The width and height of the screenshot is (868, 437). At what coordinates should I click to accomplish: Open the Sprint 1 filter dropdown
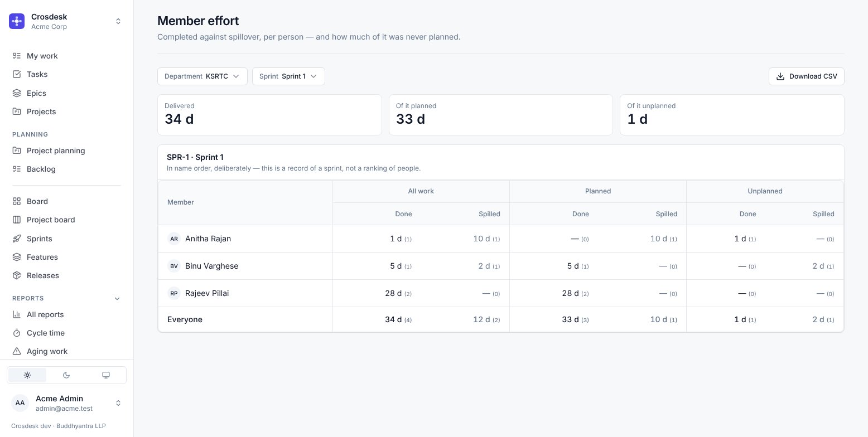[x=288, y=76]
